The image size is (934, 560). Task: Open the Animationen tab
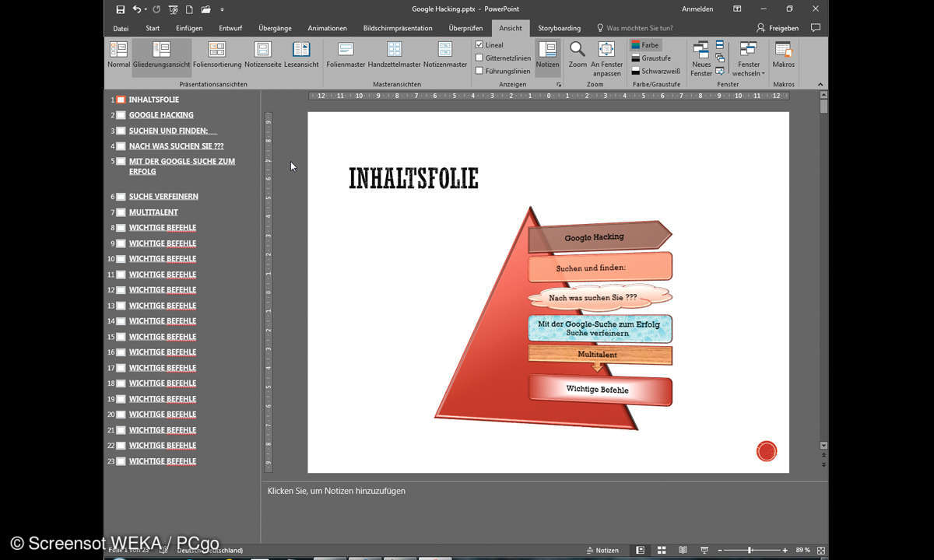(x=327, y=28)
